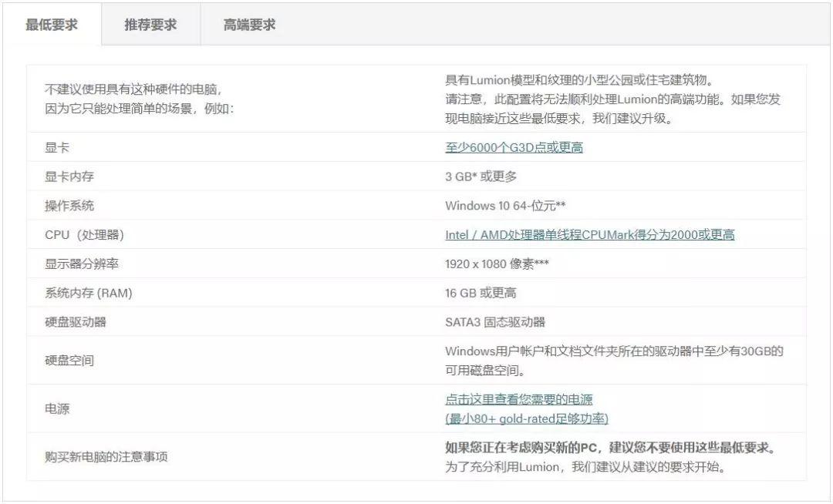The height and width of the screenshot is (504, 833).
Task: Follow the Intel / AMD处理器单线程CPUMark link
Action: click(x=590, y=235)
